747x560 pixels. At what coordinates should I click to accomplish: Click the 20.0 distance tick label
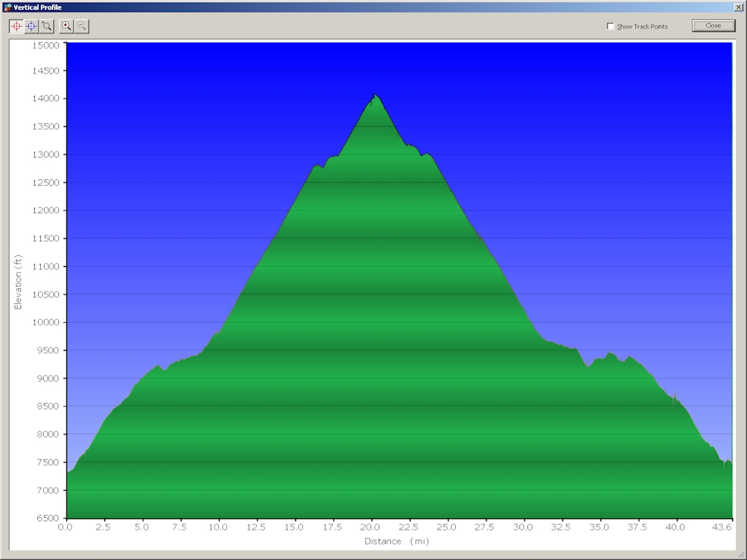click(x=371, y=526)
